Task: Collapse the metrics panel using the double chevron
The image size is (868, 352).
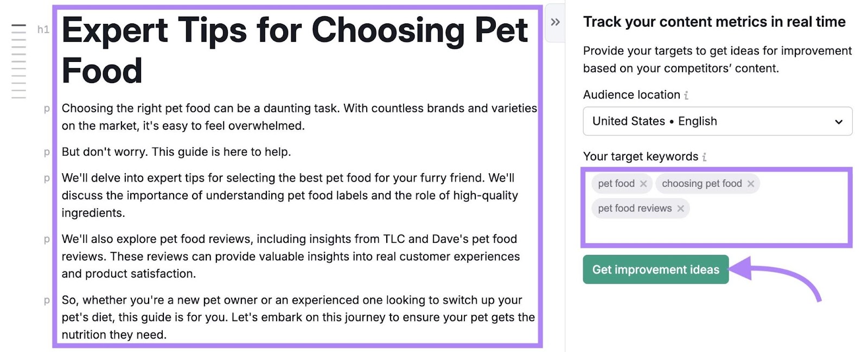Action: (554, 22)
